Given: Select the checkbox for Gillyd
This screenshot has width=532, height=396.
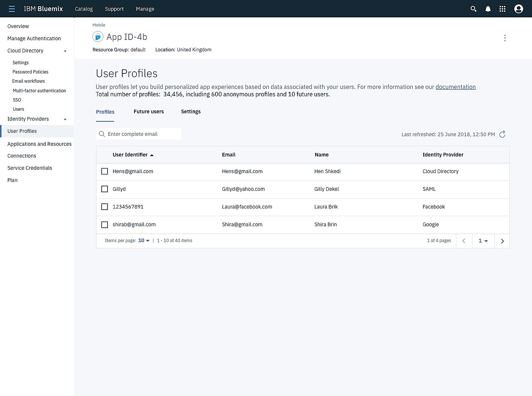Looking at the screenshot, I should (x=105, y=189).
